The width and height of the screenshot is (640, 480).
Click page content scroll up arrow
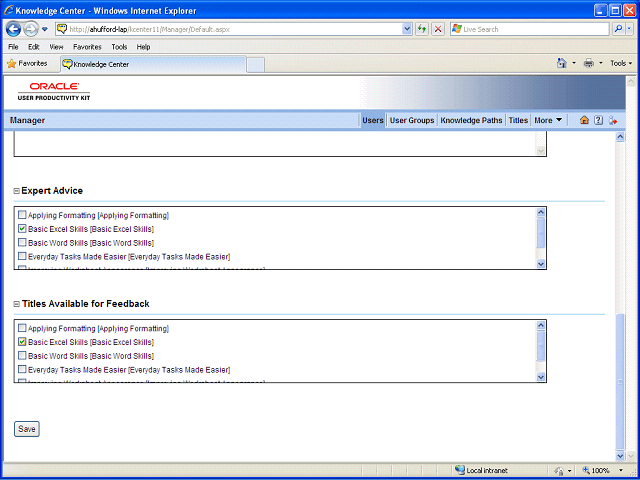[620, 137]
